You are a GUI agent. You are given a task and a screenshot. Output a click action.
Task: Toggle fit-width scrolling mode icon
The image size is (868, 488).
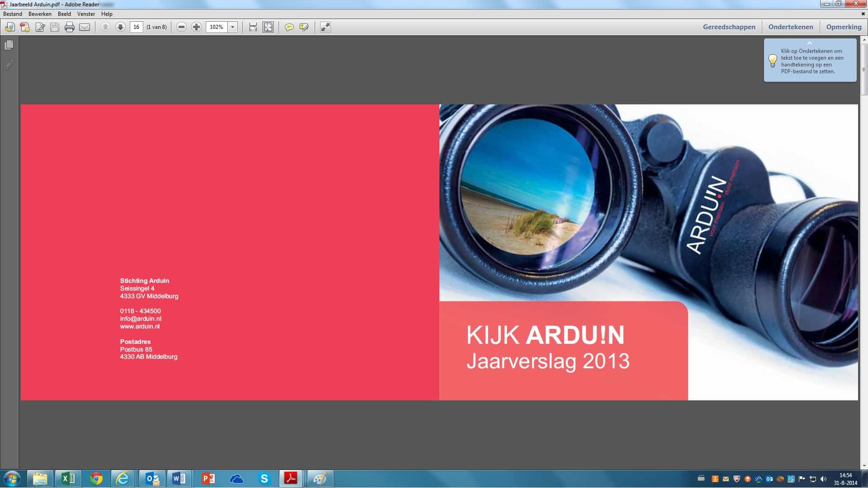(253, 27)
